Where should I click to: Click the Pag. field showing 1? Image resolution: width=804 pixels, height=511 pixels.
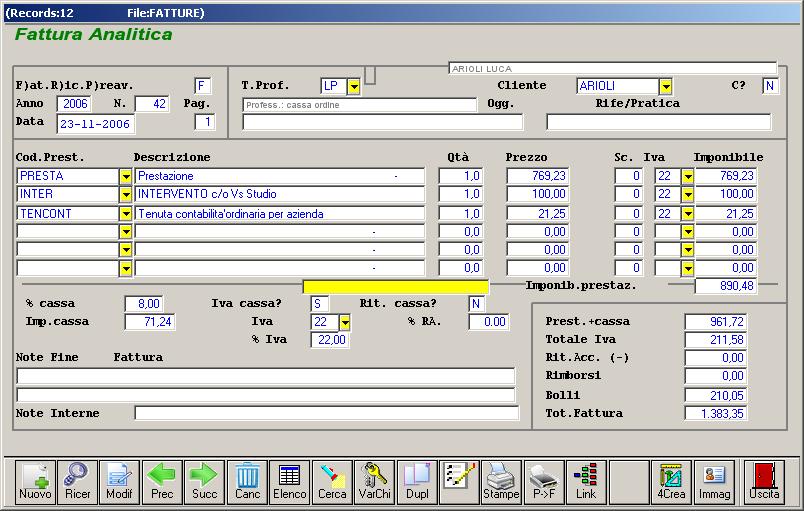205,122
